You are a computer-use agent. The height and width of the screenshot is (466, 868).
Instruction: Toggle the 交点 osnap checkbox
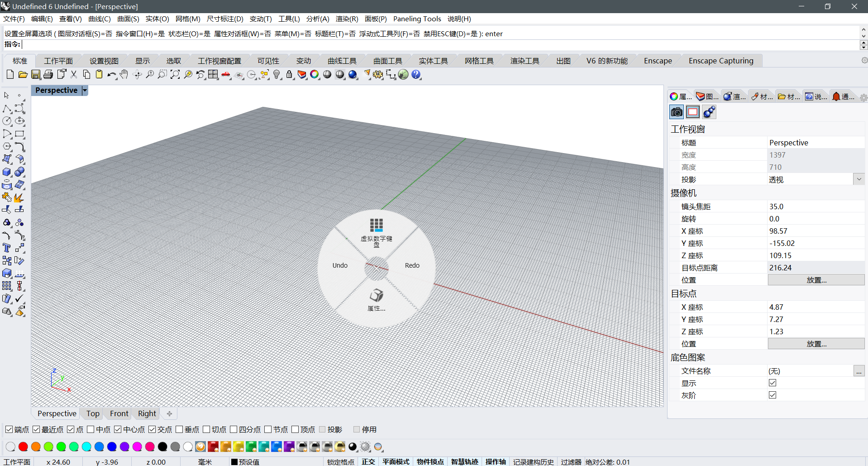pyautogui.click(x=152, y=429)
